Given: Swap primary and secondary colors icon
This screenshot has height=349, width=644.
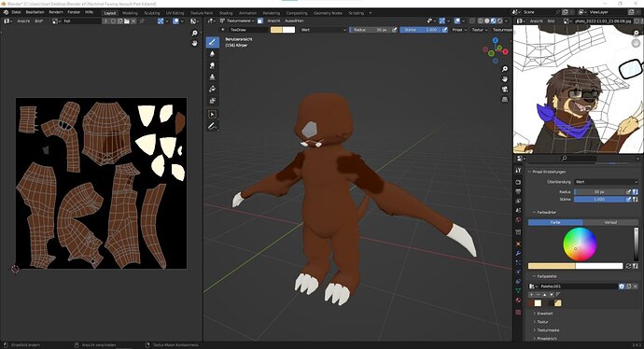Looking at the screenshot, I should [628, 266].
